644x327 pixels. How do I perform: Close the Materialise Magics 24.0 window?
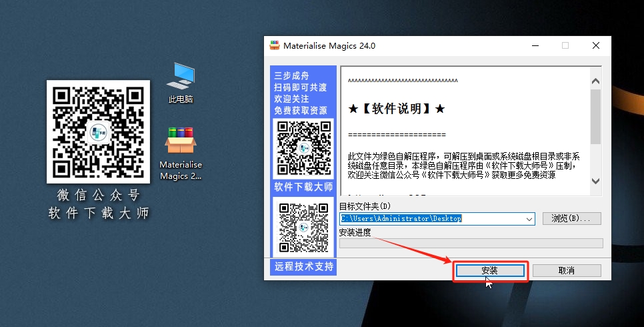point(596,45)
